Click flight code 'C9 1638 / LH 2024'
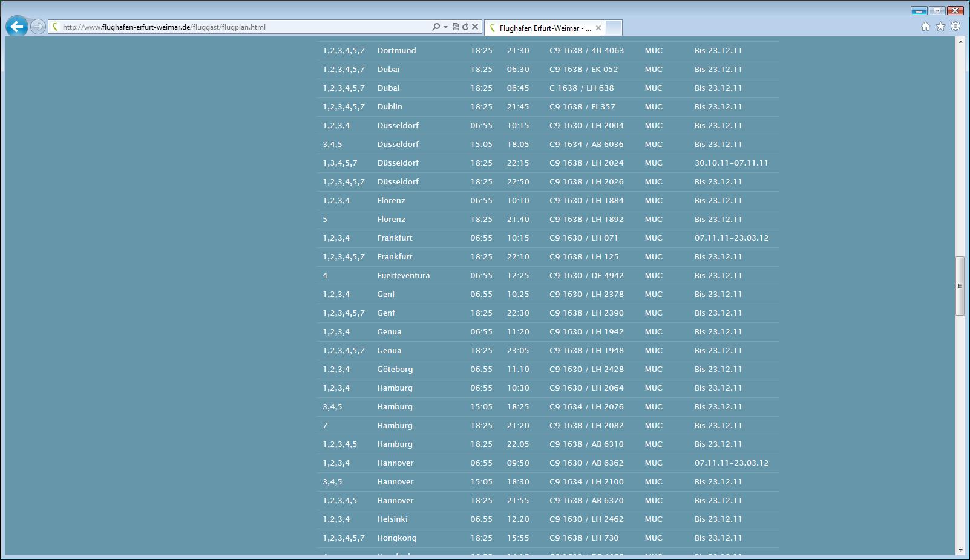Viewport: 970px width, 560px height. 586,163
